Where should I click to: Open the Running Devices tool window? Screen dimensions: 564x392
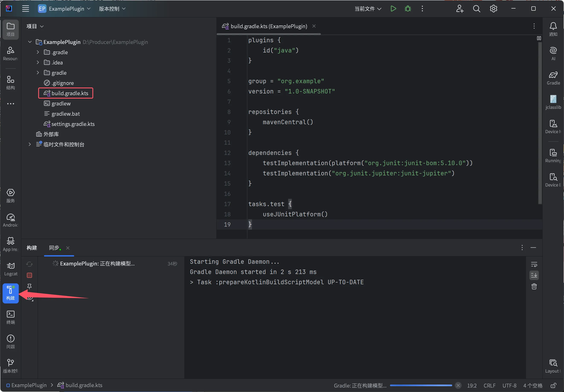[553, 156]
